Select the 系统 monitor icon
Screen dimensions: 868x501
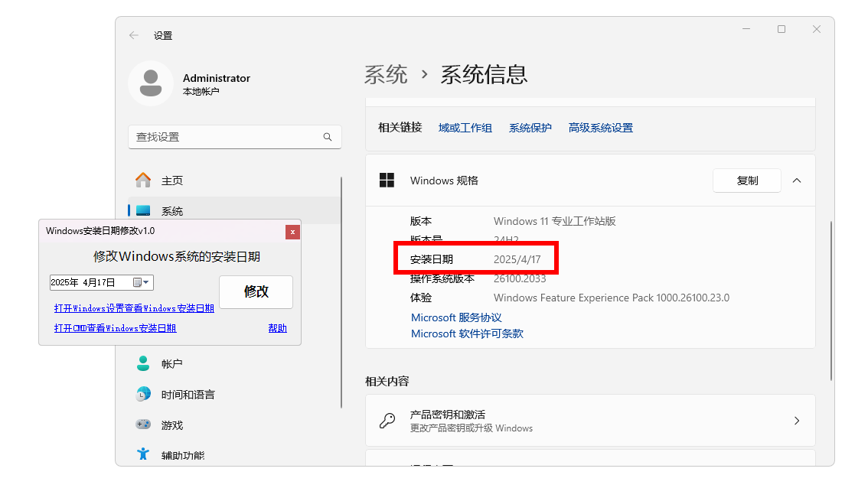pos(143,210)
